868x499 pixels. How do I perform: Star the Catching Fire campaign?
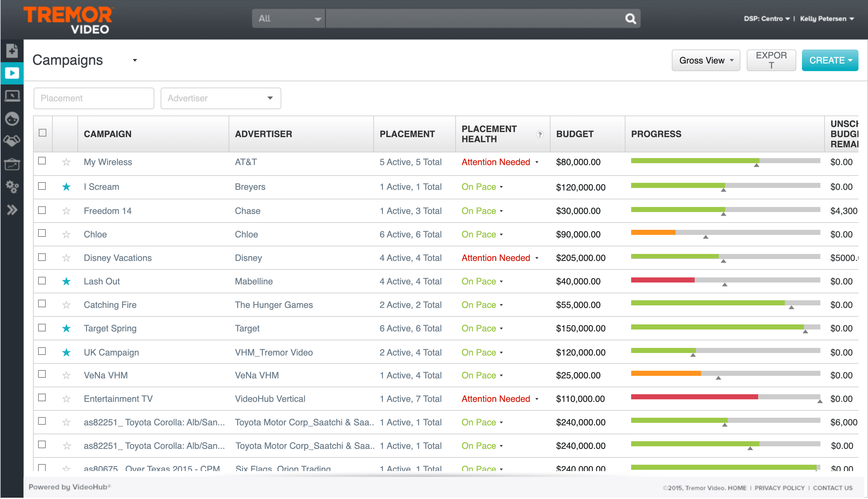[66, 305]
